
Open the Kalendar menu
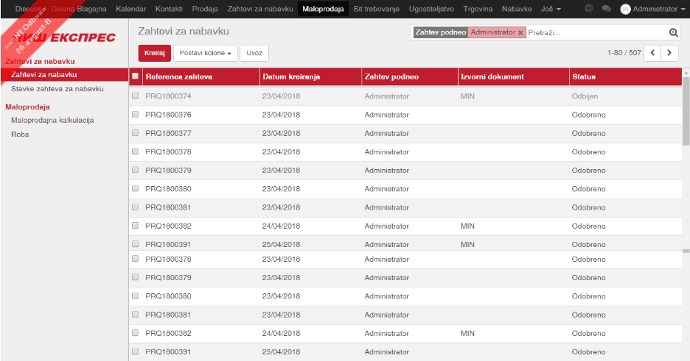tap(131, 9)
